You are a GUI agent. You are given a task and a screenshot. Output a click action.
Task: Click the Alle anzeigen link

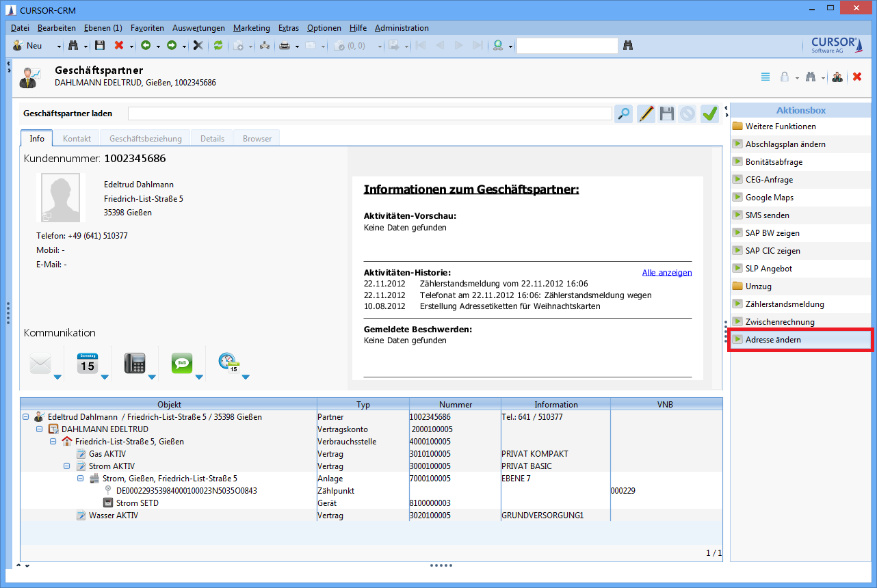pyautogui.click(x=666, y=272)
